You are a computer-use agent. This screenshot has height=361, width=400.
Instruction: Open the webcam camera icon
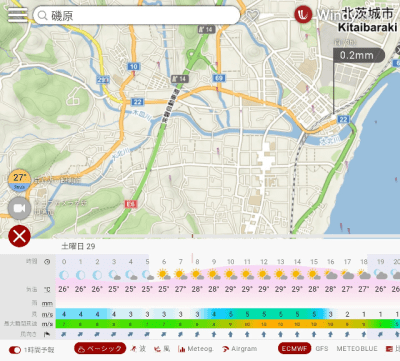pos(19,208)
